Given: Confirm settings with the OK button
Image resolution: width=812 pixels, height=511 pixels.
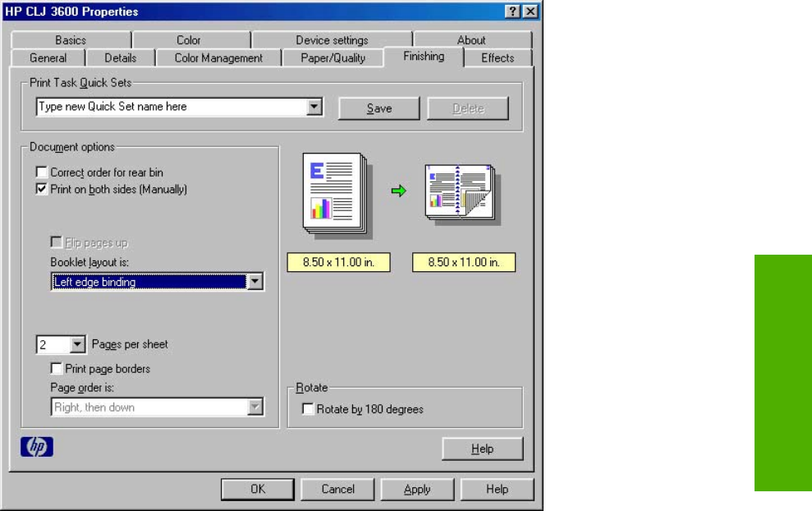Looking at the screenshot, I should pyautogui.click(x=258, y=490).
